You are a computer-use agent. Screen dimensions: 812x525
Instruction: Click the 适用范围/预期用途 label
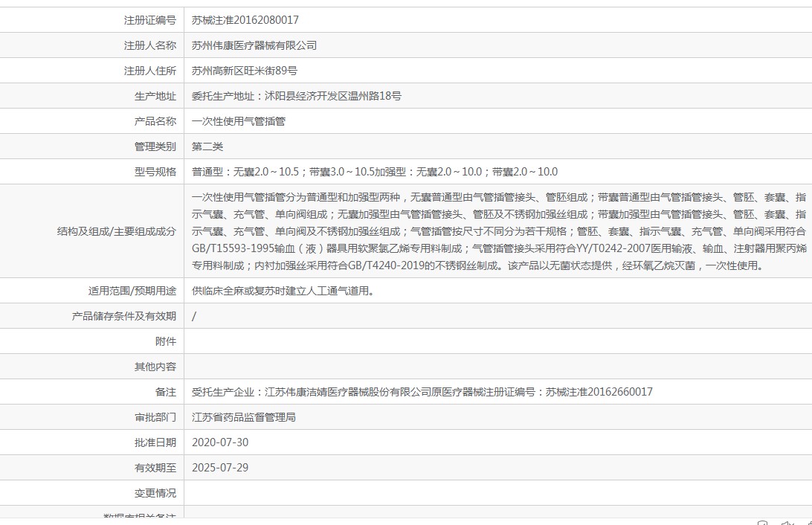[x=132, y=291]
